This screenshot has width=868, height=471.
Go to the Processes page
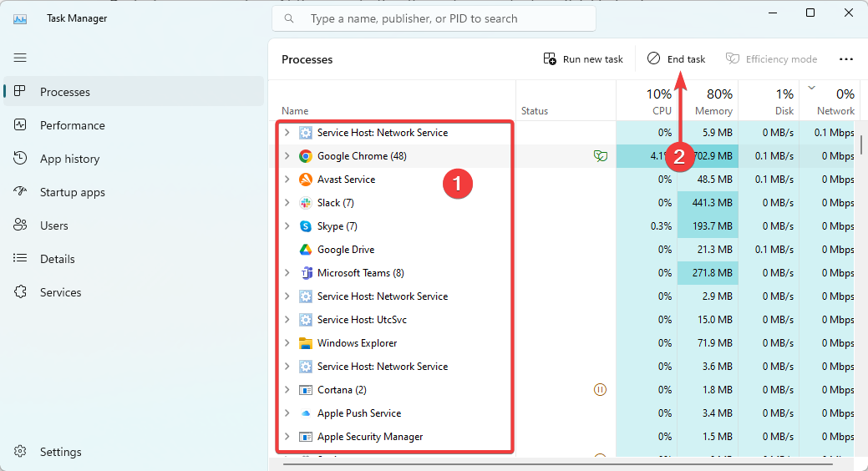(x=134, y=91)
